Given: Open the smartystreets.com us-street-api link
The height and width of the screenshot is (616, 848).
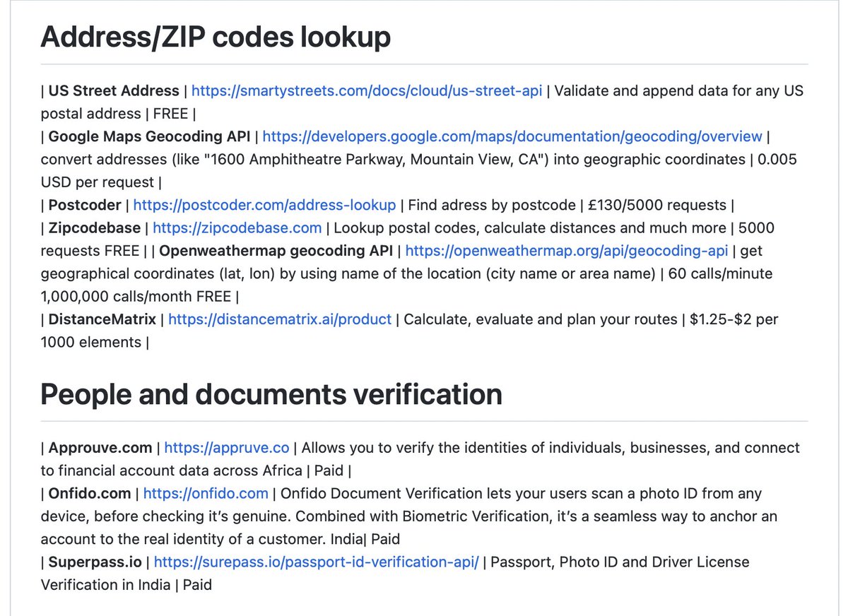Looking at the screenshot, I should pyautogui.click(x=367, y=90).
